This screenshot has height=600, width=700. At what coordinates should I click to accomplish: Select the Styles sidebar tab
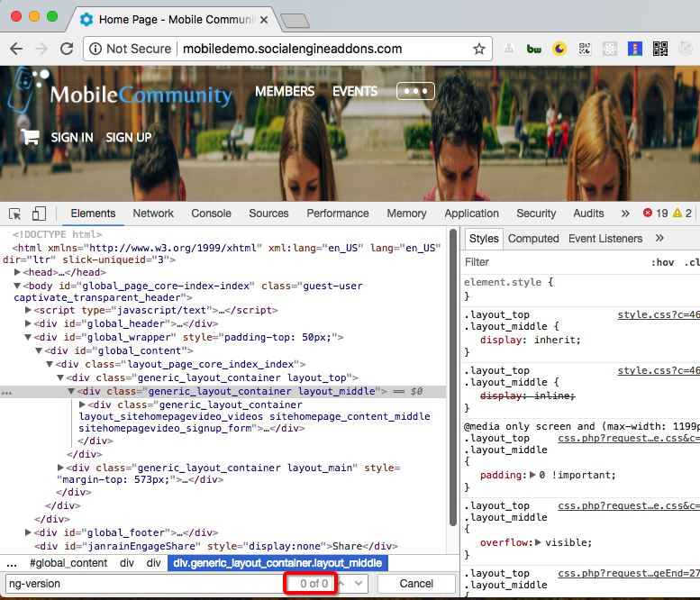[484, 239]
